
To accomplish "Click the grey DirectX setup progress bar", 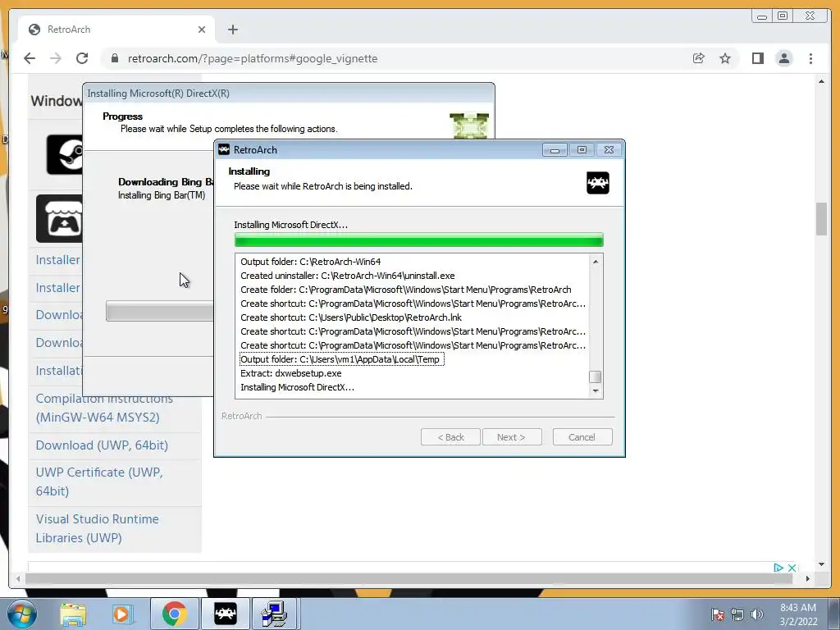I will [160, 311].
